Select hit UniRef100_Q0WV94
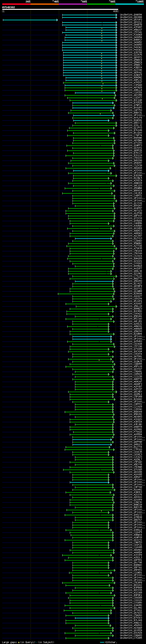This screenshot has height=644, width=146. point(131,15)
